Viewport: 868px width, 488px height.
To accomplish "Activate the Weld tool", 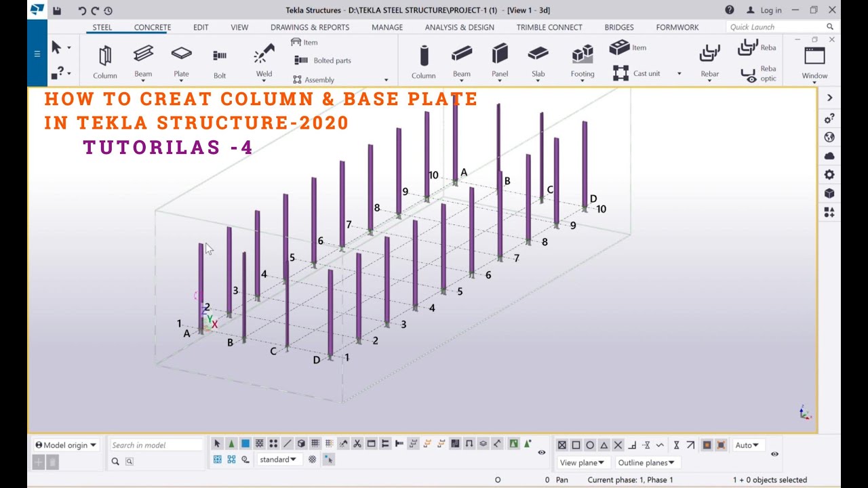I will (x=264, y=62).
